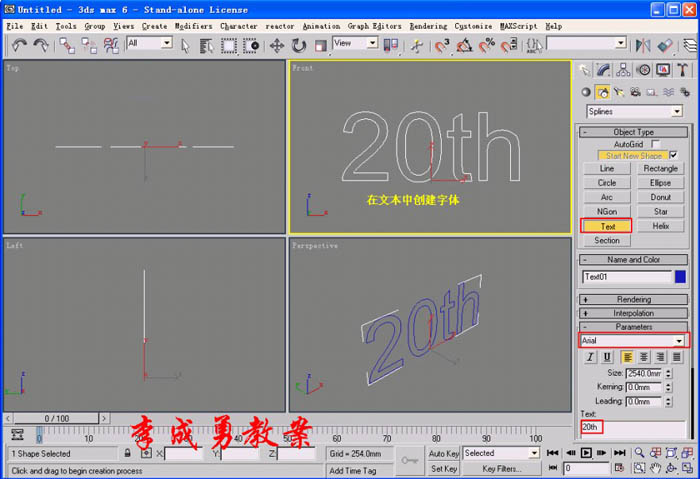Choose the Rectangular Selection Region tool
Viewport: 700px width, 479px height.
click(229, 46)
